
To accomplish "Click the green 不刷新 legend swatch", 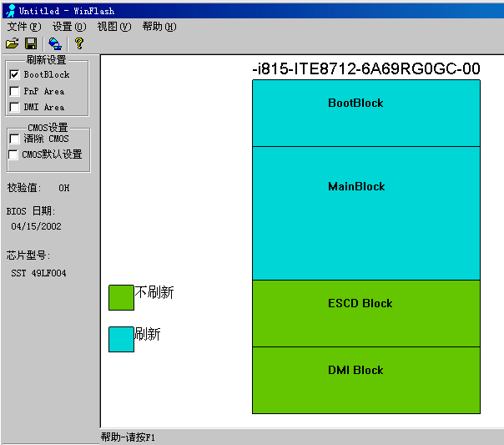I will pos(121,297).
